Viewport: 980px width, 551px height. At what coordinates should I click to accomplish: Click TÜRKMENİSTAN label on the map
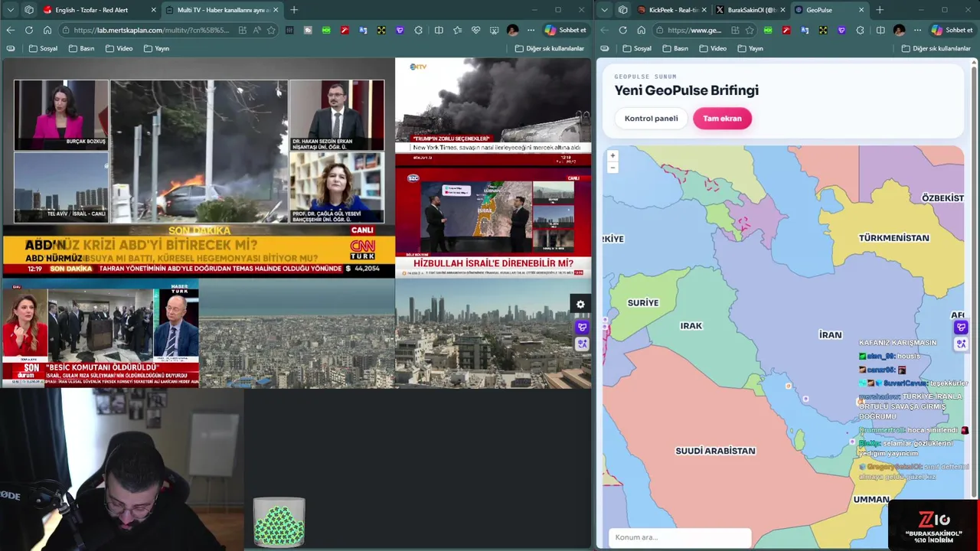pyautogui.click(x=893, y=238)
